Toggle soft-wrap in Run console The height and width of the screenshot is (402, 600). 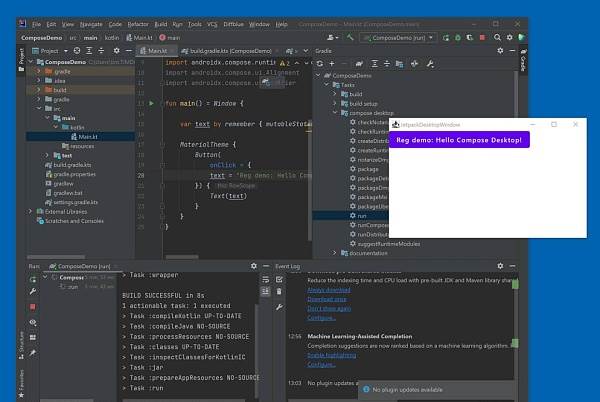[x=266, y=279]
